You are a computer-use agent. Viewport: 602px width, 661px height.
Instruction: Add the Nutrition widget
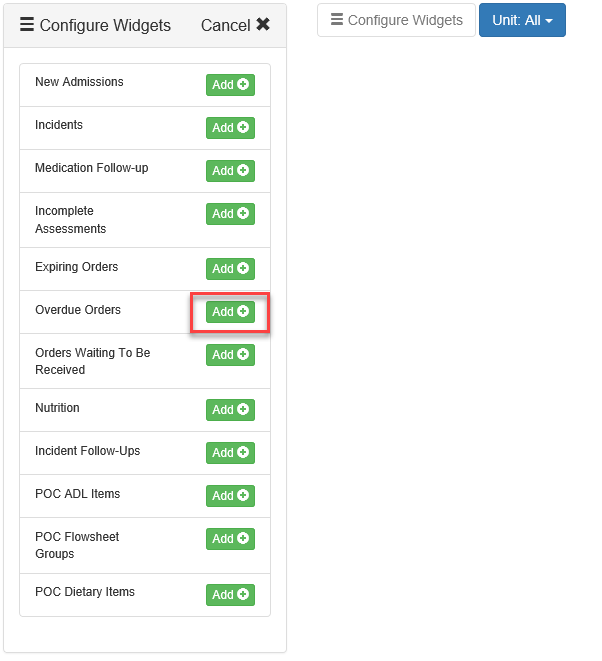tap(230, 410)
